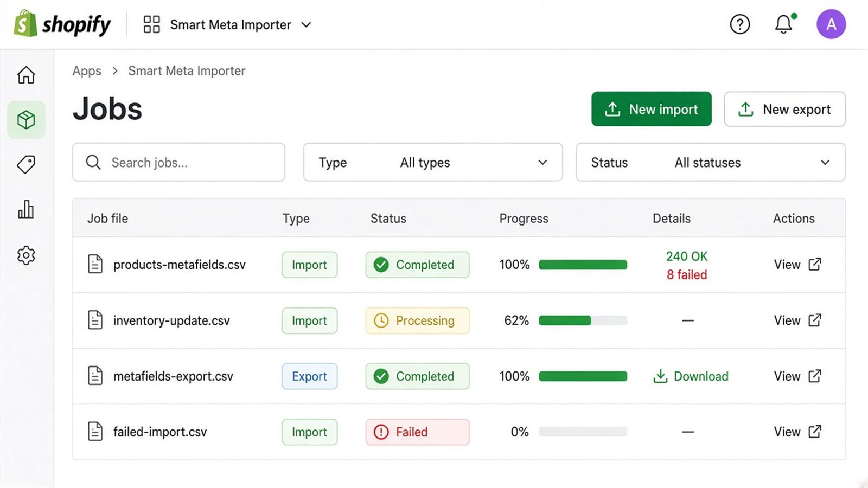Select the products-metafields.csv file name

click(x=180, y=265)
